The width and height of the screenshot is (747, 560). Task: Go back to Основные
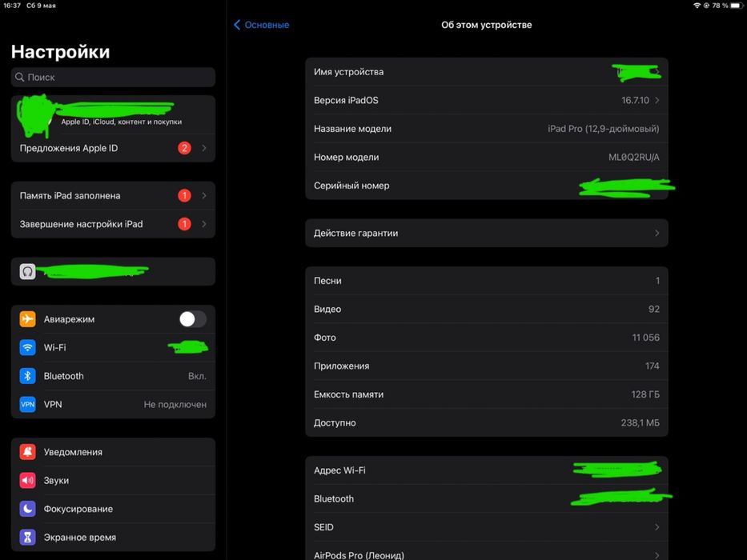[262, 25]
